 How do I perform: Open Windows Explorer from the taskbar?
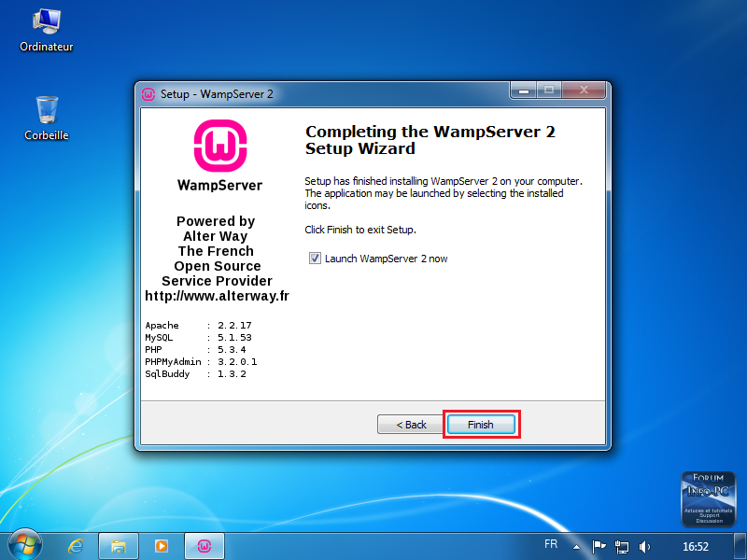click(x=119, y=546)
